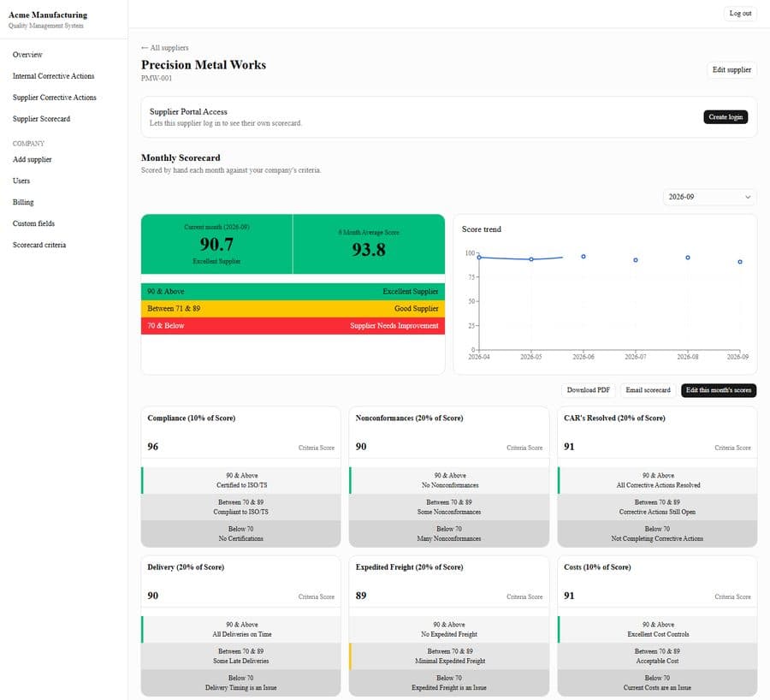Viewport: 770px width, 700px height.
Task: Click the yellow Between 71 & 89 row
Action: tap(293, 308)
